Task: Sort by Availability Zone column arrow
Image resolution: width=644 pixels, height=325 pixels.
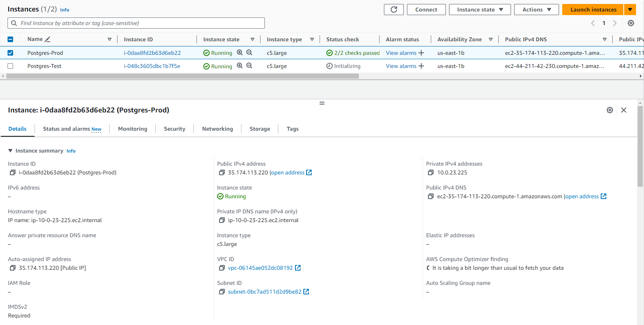Action: click(x=491, y=39)
